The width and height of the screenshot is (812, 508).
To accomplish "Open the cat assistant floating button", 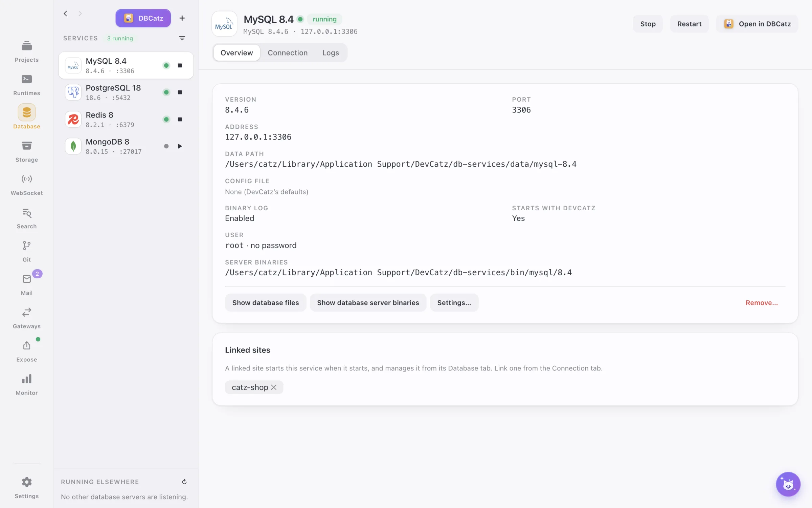I will 788,484.
